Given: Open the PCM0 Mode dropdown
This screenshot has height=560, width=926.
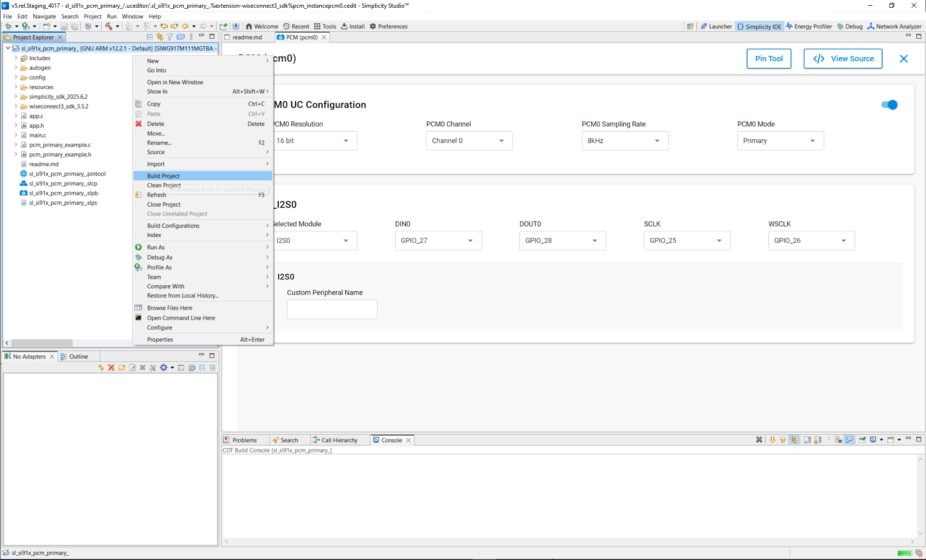Looking at the screenshot, I should 780,141.
